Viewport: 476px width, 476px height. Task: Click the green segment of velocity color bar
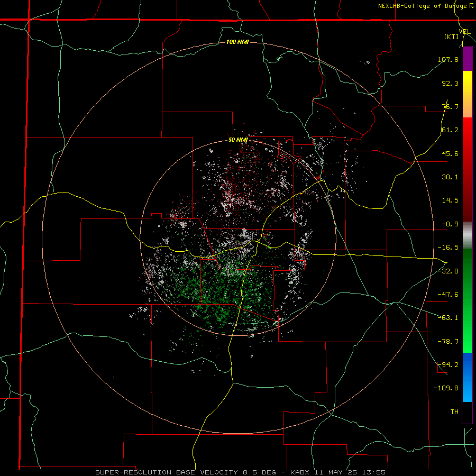tap(467, 300)
